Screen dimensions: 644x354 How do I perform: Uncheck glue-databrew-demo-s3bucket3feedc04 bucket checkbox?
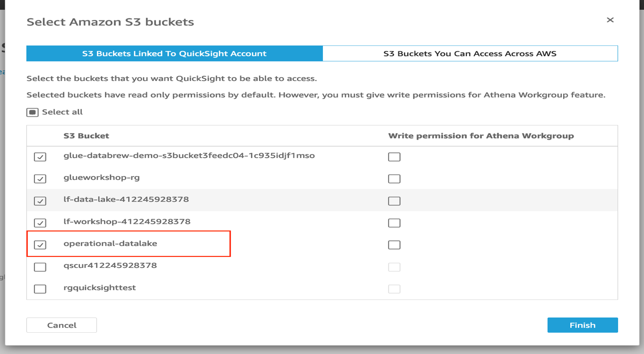40,157
